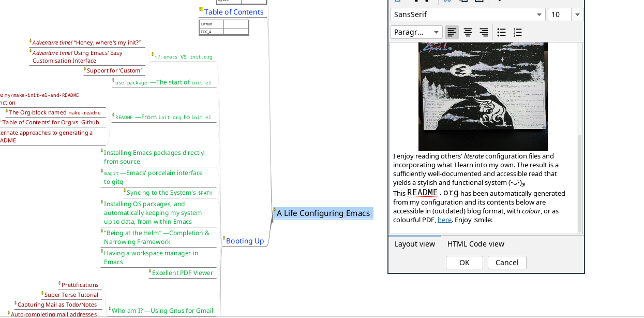Select the Prettifications node
Viewport: 644px width, 318px height.
[80, 285]
